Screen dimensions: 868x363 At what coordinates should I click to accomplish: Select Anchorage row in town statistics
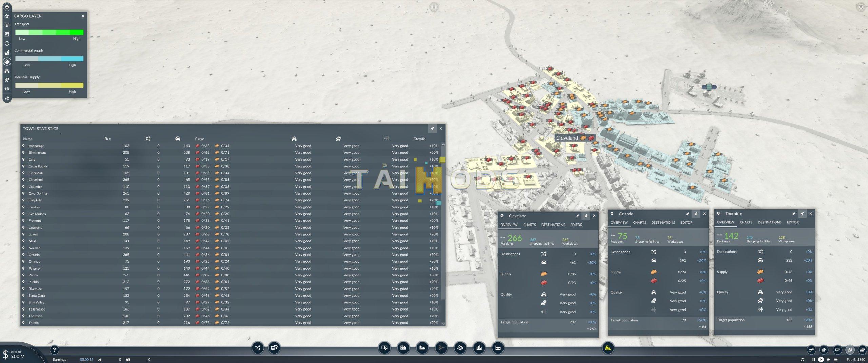pos(231,146)
